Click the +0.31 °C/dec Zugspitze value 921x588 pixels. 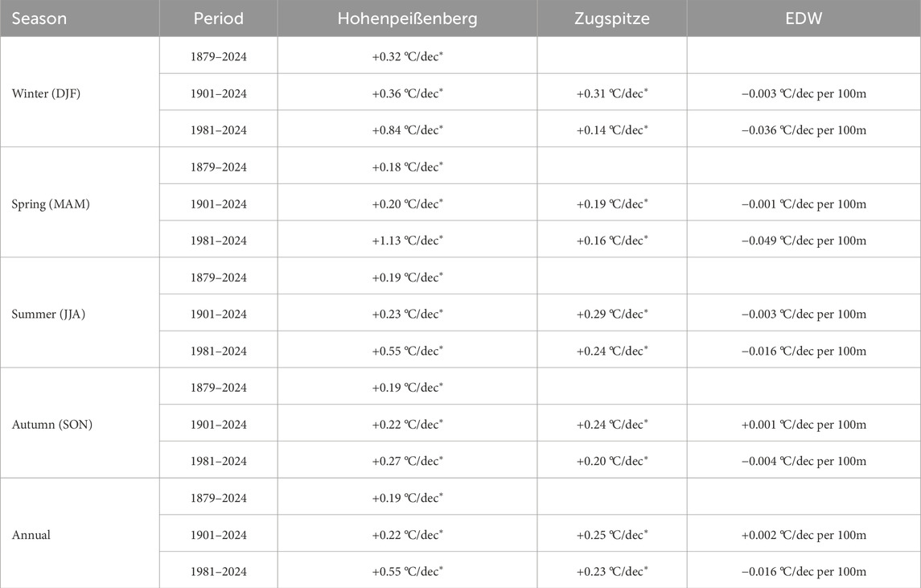(611, 93)
